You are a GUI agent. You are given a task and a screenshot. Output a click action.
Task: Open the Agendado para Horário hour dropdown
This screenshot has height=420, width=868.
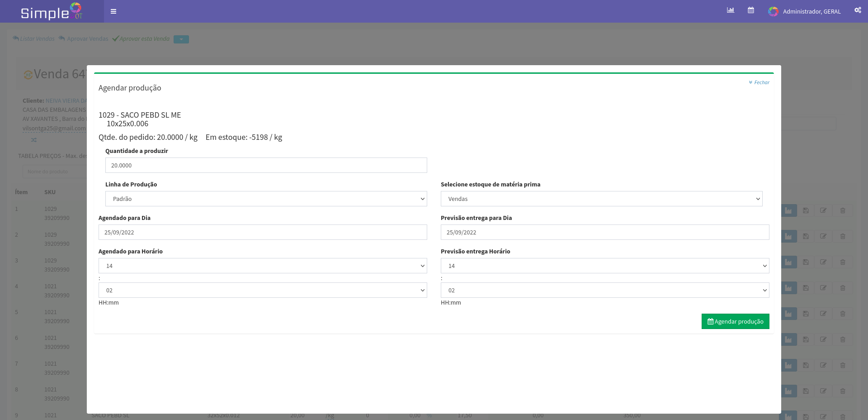263,266
